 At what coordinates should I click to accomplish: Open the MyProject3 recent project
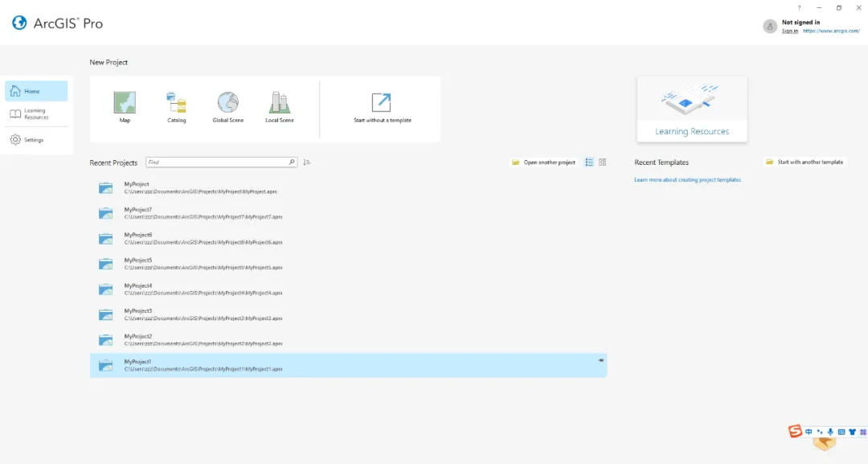pos(348,314)
